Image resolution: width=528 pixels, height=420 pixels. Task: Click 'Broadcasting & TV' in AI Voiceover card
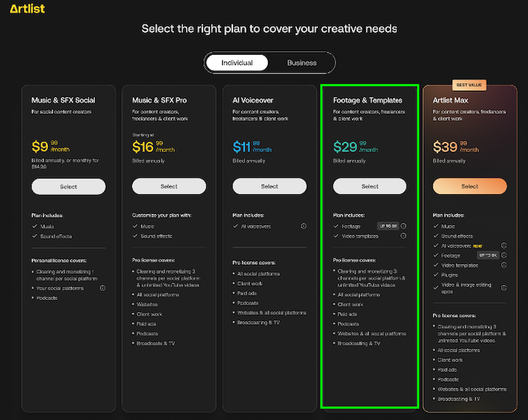(259, 322)
